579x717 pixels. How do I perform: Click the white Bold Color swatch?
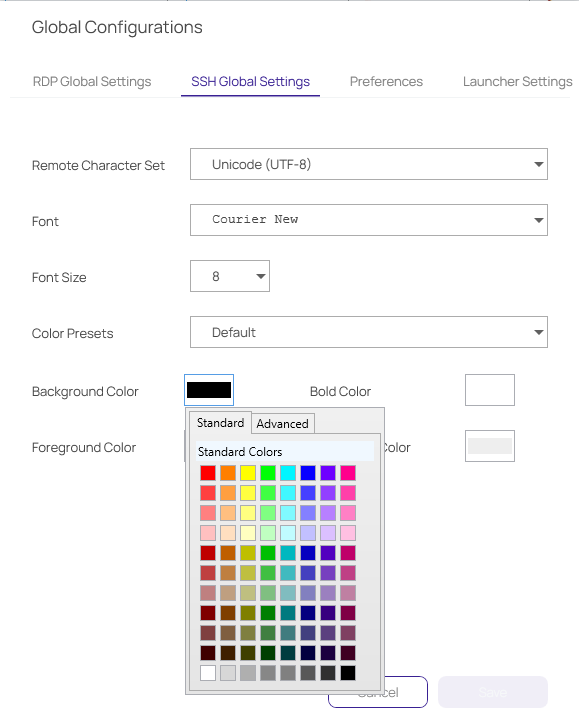[490, 390]
